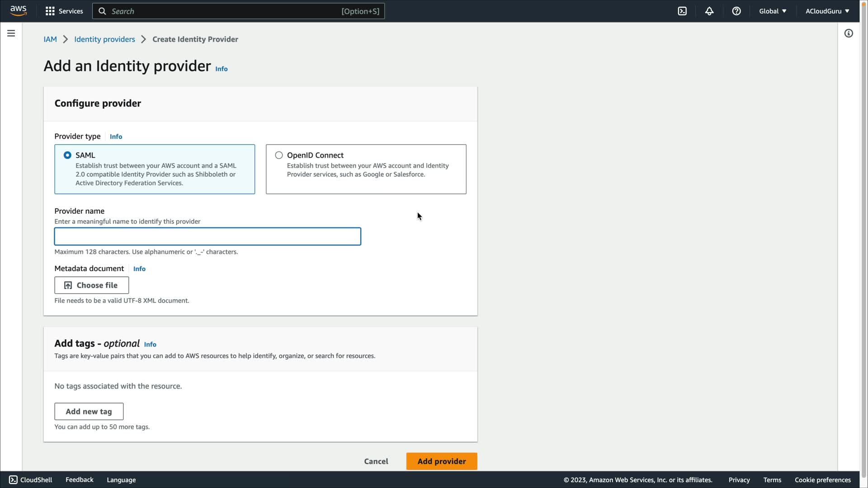Click the Add new tag button
This screenshot has height=488, width=868.
(89, 412)
